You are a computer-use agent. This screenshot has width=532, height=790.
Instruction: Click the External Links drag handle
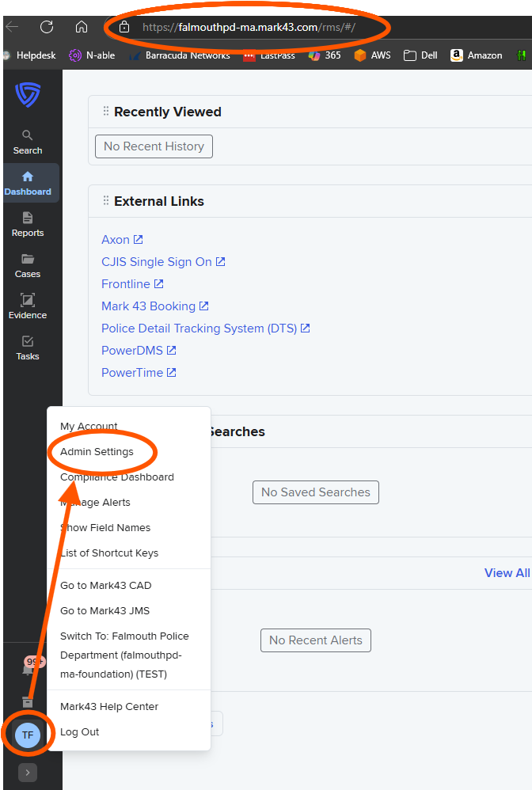pos(106,200)
